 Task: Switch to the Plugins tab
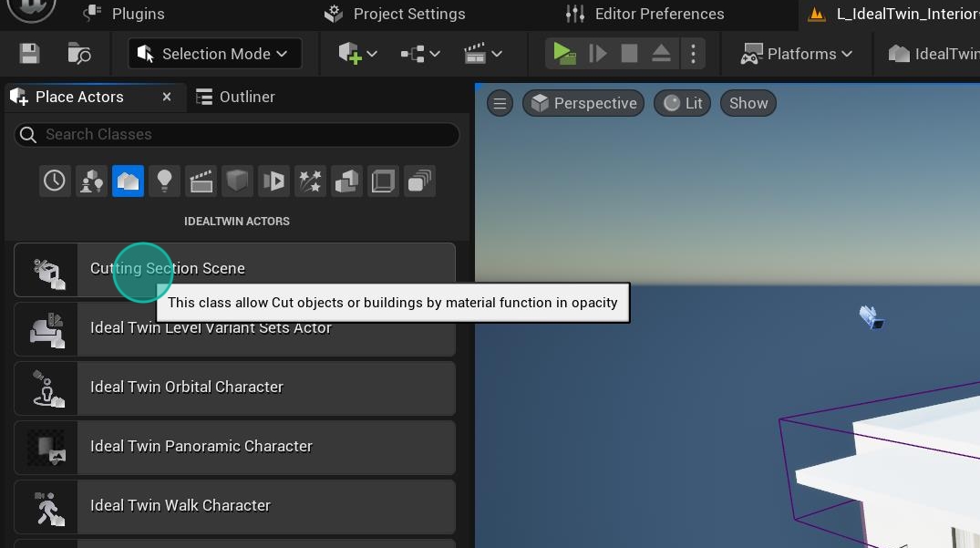point(124,14)
